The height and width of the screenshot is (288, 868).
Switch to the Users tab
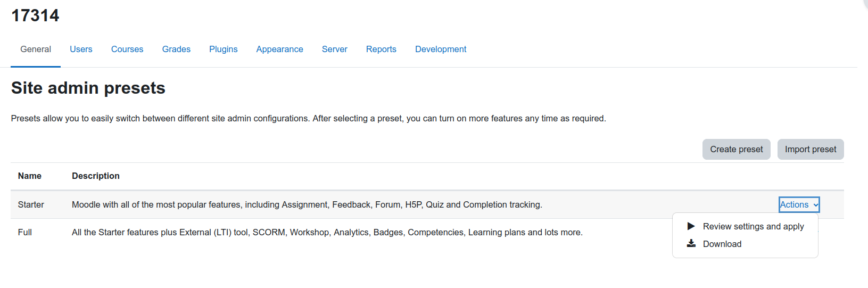[x=81, y=49]
